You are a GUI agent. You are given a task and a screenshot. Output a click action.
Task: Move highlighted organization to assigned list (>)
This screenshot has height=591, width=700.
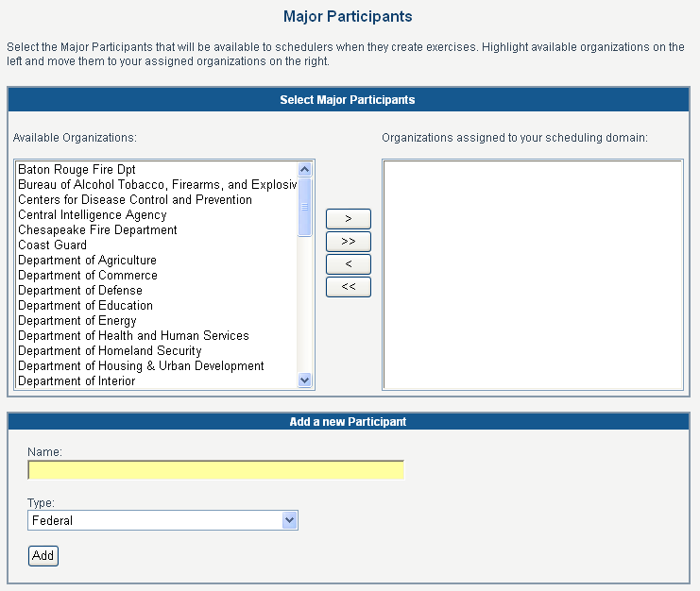coord(349,219)
